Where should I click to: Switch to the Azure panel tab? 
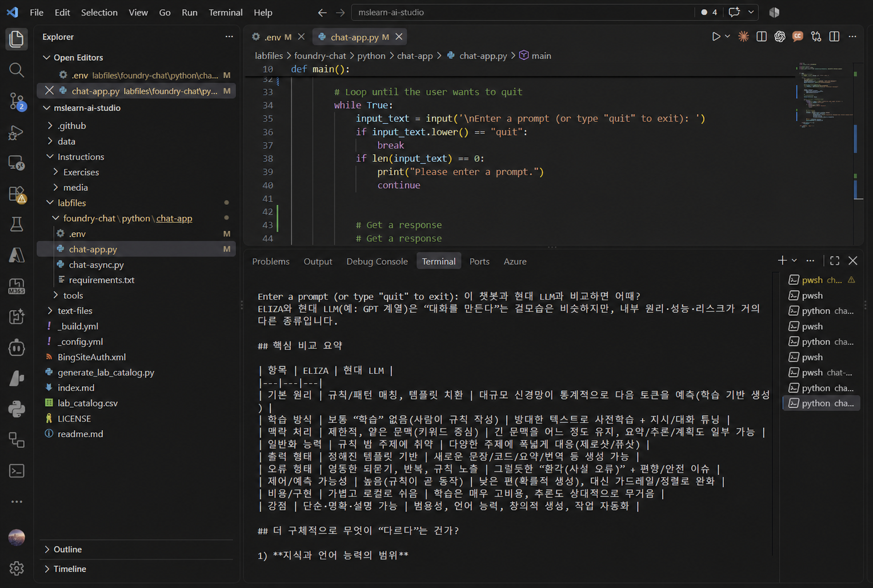coord(515,261)
